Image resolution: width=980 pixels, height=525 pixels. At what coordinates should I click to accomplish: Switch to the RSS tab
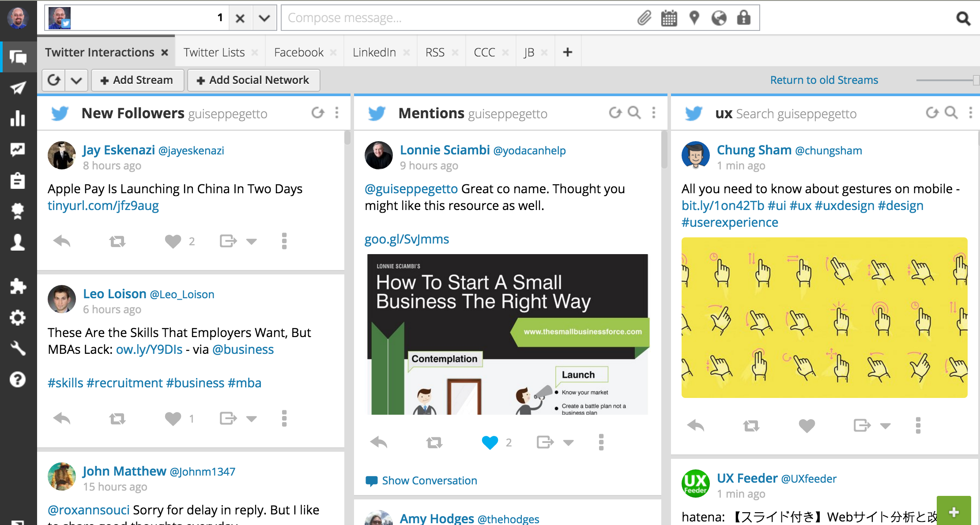point(435,52)
